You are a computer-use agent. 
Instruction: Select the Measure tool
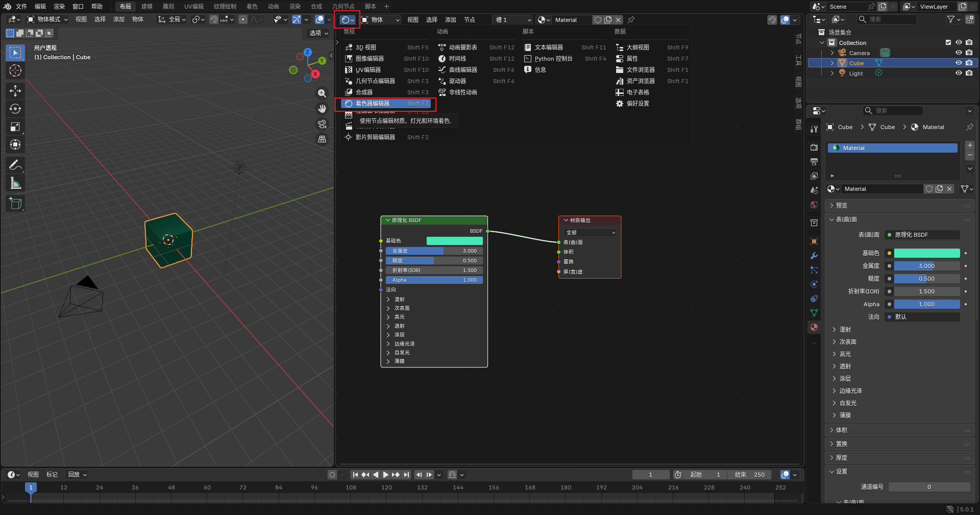click(x=15, y=183)
